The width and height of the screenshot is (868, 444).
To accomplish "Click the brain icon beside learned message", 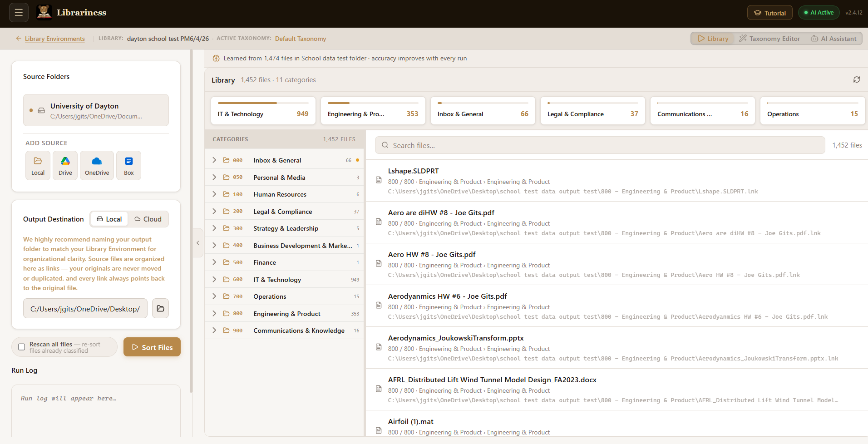I will click(216, 58).
